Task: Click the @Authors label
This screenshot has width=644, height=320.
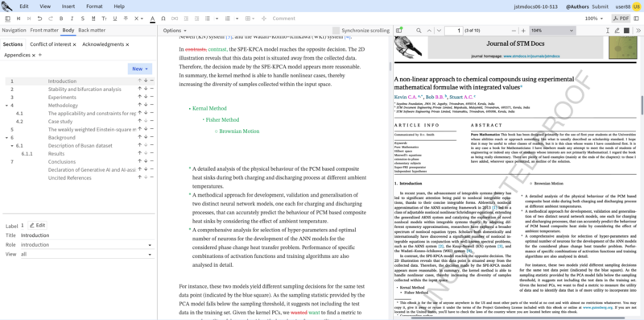Action: [577, 6]
